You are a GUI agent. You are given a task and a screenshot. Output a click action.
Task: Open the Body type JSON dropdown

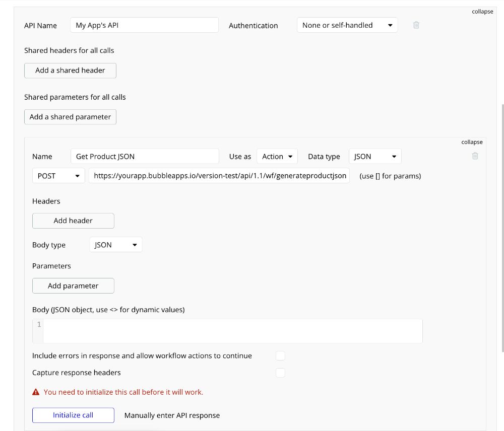116,245
